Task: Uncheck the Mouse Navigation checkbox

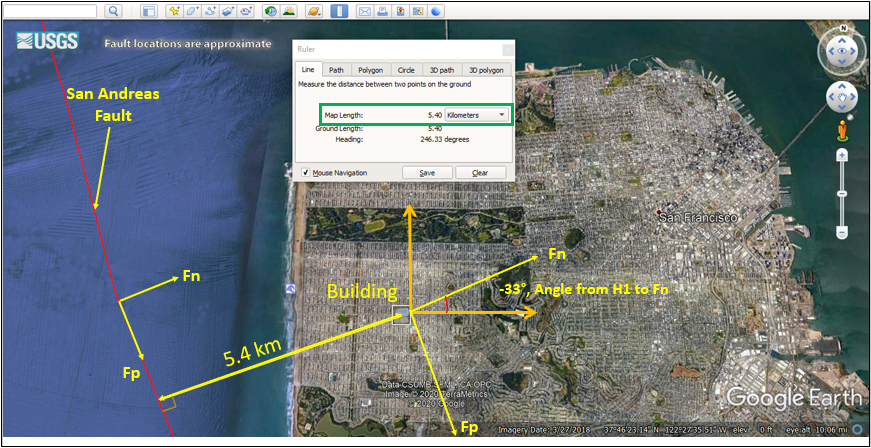Action: [306, 173]
